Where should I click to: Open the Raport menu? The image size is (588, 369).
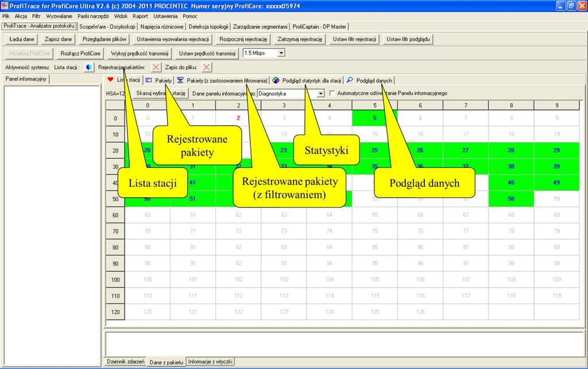[x=140, y=16]
